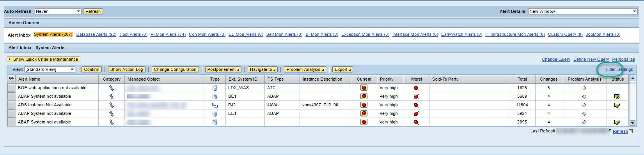Click category icon for BOE web applications row

click(112, 88)
